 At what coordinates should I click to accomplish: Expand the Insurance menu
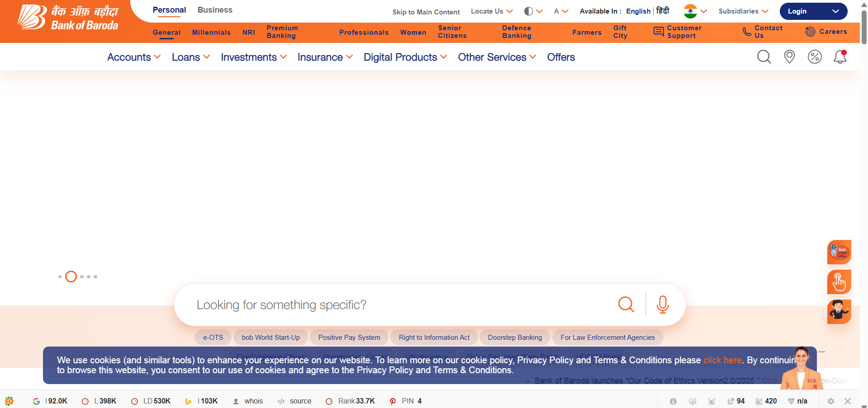coord(325,57)
